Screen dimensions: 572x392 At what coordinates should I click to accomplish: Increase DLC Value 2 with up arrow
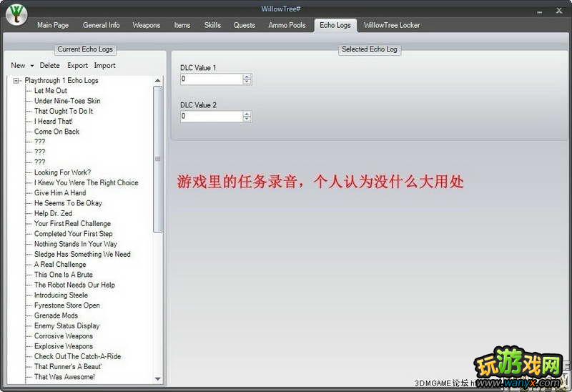pyautogui.click(x=247, y=114)
